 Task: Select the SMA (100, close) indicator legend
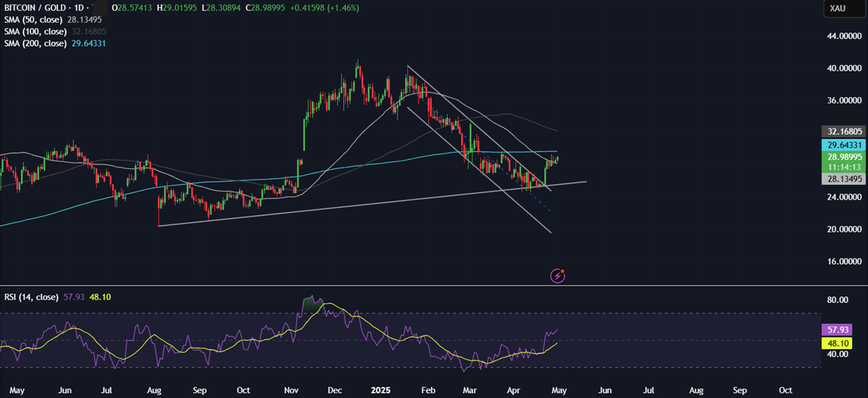tap(37, 32)
